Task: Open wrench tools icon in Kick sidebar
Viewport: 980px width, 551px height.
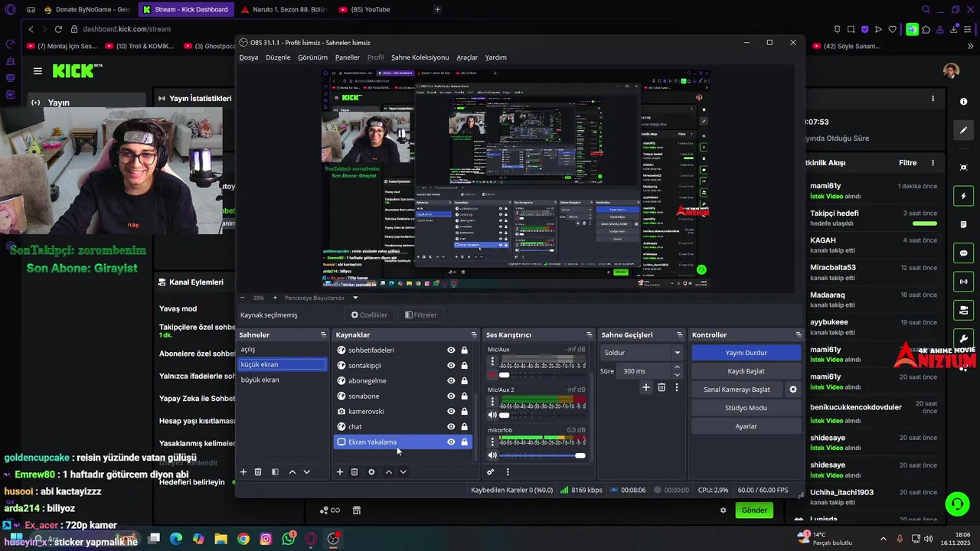Action: [x=963, y=338]
